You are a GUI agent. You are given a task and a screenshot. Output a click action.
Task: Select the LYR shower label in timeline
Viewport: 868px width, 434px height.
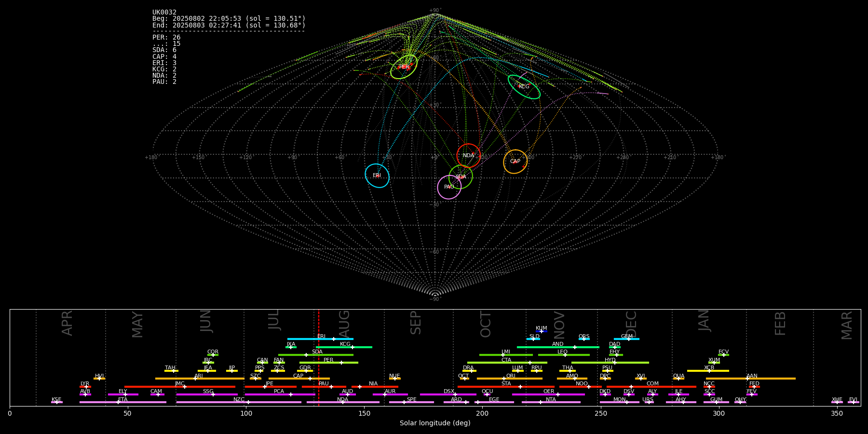tap(85, 384)
